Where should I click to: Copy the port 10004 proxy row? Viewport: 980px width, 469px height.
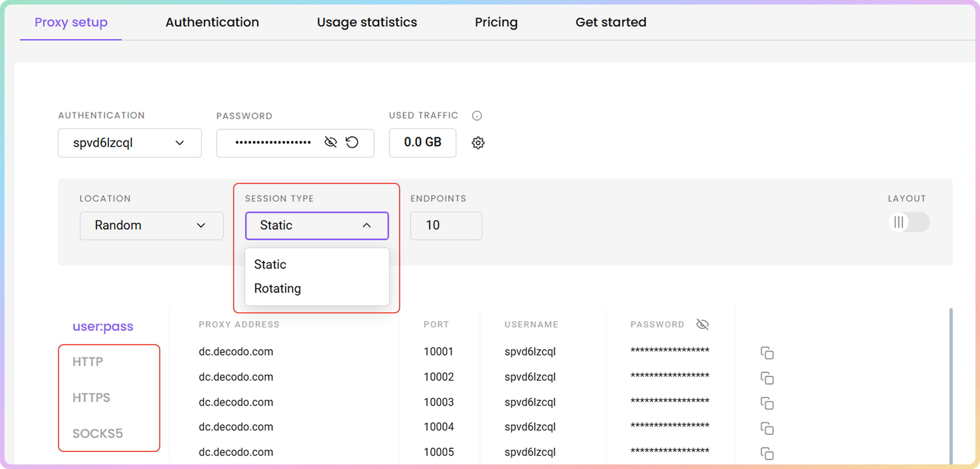(767, 428)
